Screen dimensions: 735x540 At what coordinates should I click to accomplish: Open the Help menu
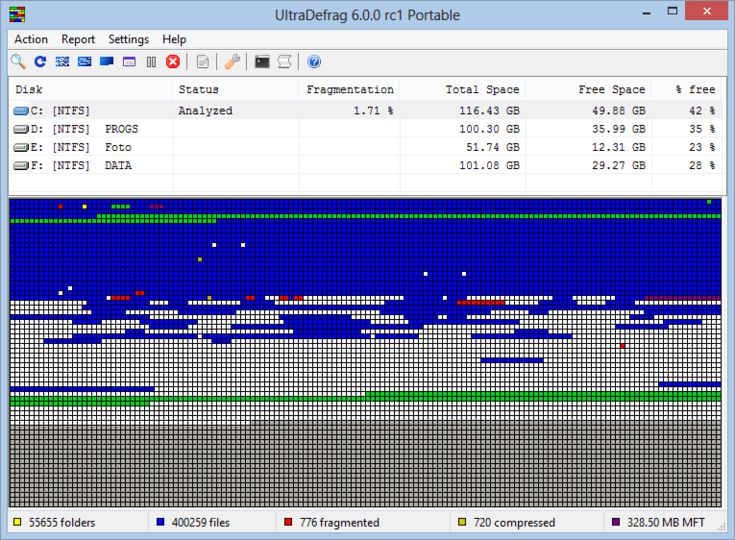pos(174,39)
